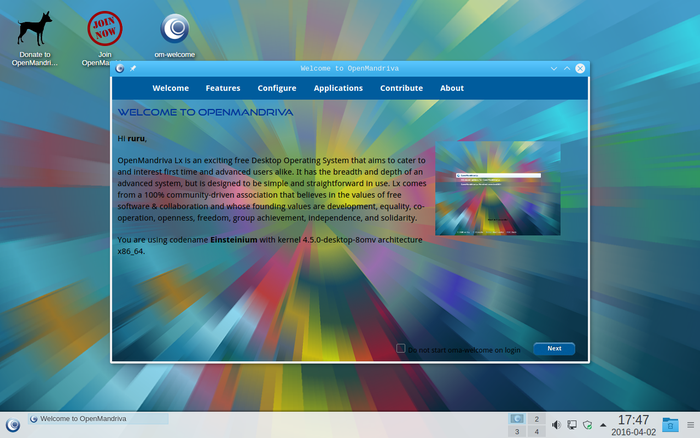The height and width of the screenshot is (438, 700).
Task: Click the security shield tray icon
Action: click(587, 424)
